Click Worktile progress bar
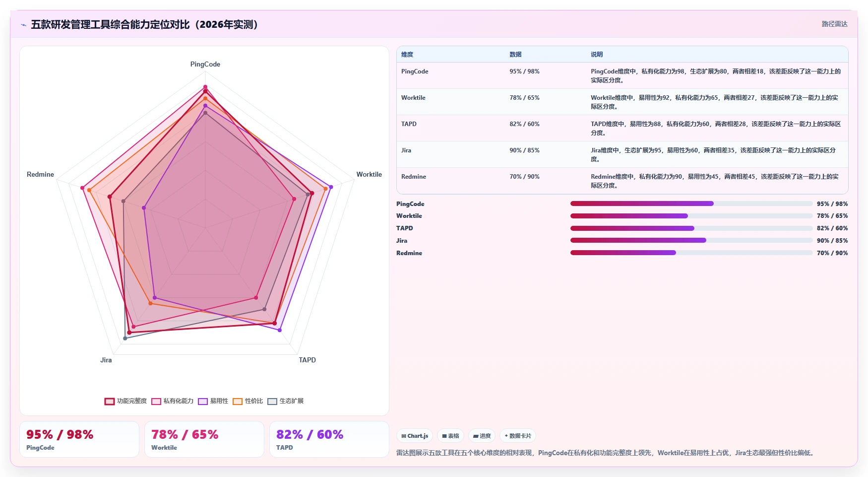The height and width of the screenshot is (477, 868). tap(691, 216)
